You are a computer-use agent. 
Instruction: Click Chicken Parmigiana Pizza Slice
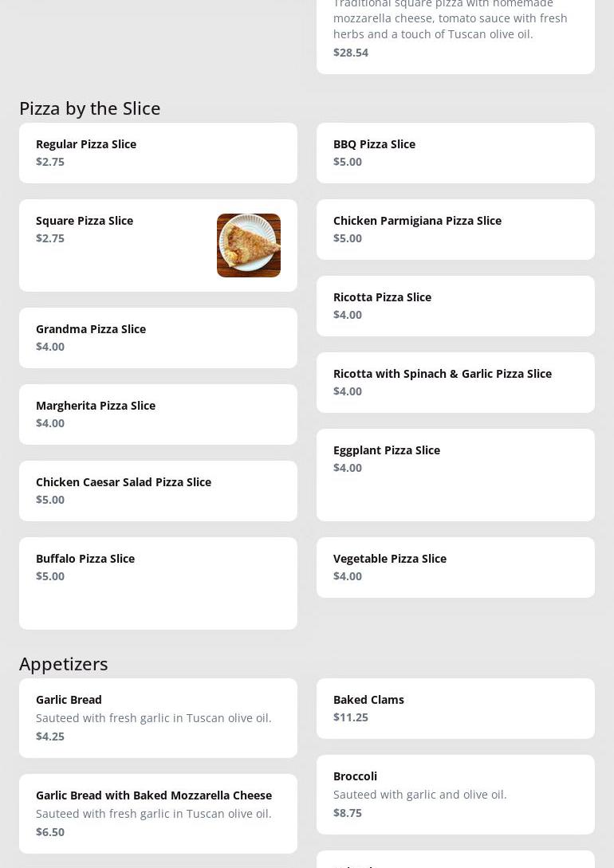(455, 230)
